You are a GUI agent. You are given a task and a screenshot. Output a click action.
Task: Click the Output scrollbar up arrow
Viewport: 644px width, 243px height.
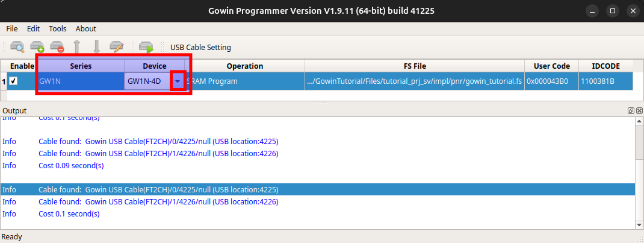tap(639, 121)
